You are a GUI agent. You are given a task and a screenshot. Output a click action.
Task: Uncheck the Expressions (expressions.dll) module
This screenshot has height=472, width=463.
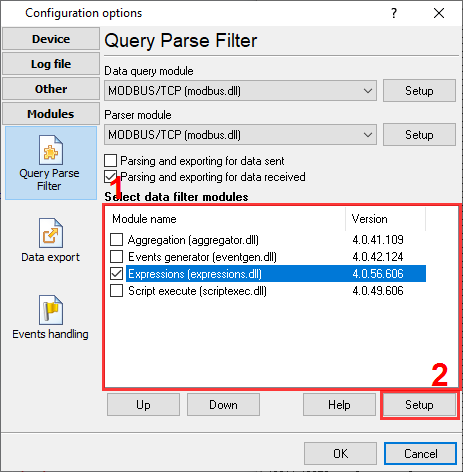pos(116,274)
